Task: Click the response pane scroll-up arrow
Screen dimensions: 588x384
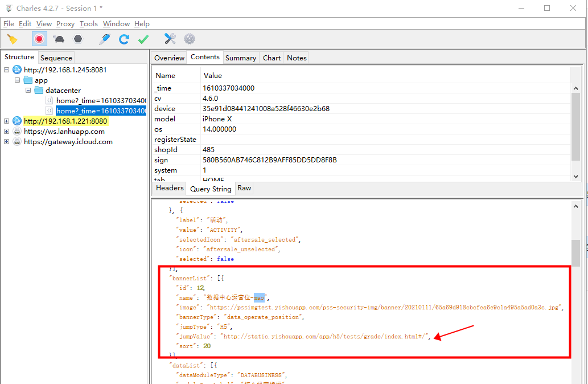Action: tap(575, 206)
